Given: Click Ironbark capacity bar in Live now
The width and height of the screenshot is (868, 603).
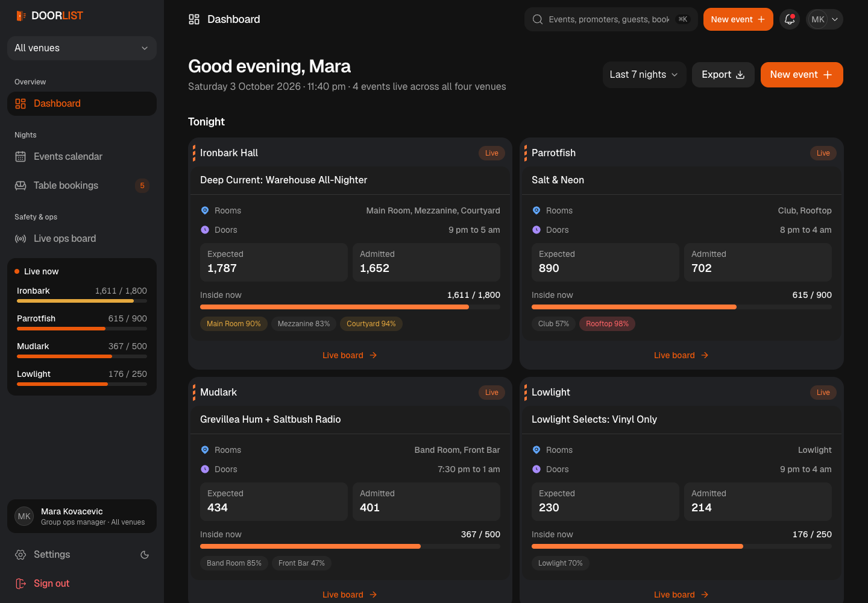Looking at the screenshot, I should pos(82,301).
